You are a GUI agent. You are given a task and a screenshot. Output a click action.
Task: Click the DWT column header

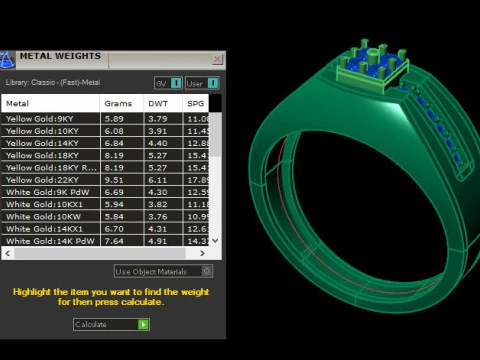163,103
